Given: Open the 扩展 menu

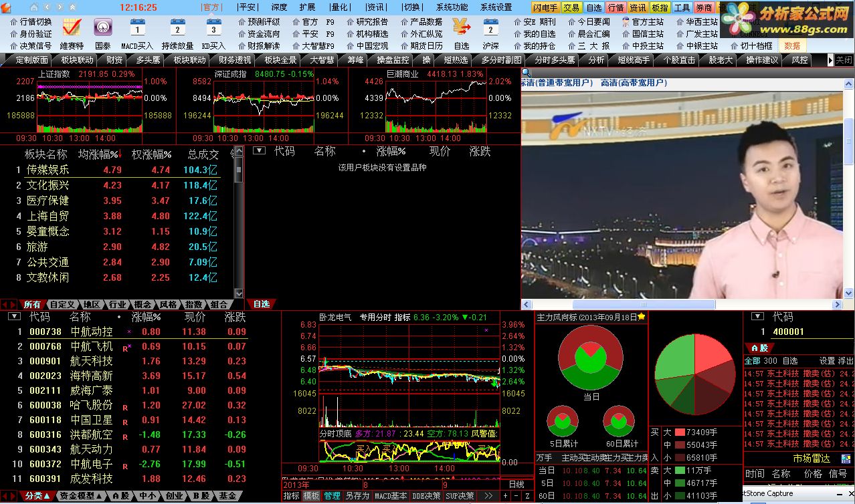Looking at the screenshot, I should (x=308, y=7).
